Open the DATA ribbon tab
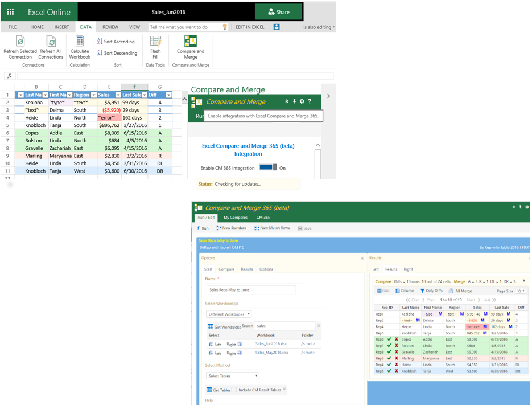Image resolution: width=532 pixels, height=405 pixels. (86, 27)
